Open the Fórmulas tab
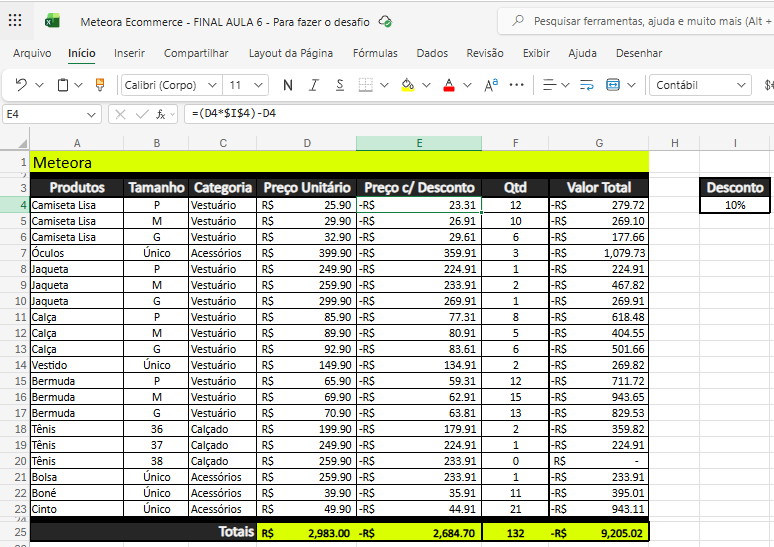 click(x=375, y=53)
